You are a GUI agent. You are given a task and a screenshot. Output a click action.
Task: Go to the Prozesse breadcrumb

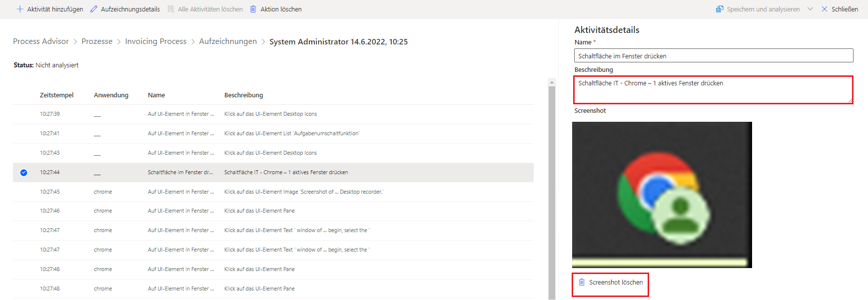click(x=97, y=41)
